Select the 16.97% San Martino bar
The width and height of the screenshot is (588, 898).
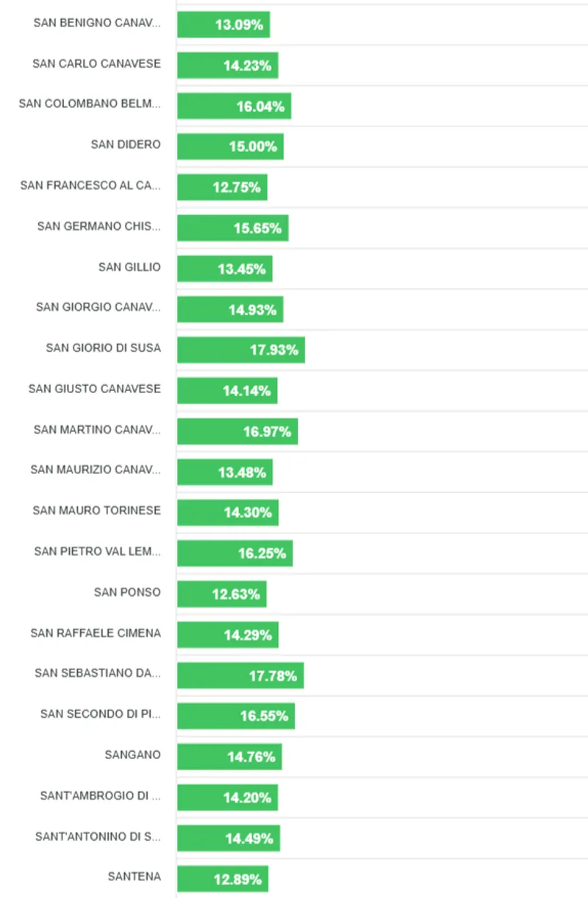point(237,431)
